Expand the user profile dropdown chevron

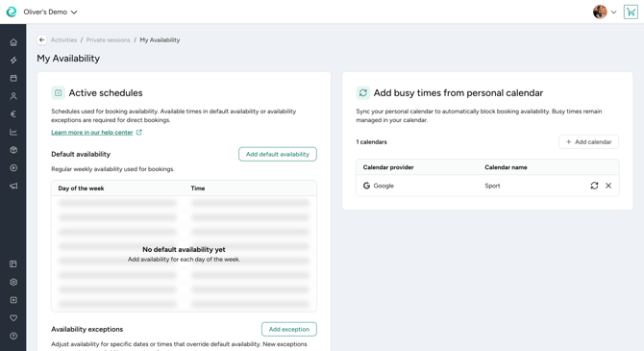(x=613, y=12)
